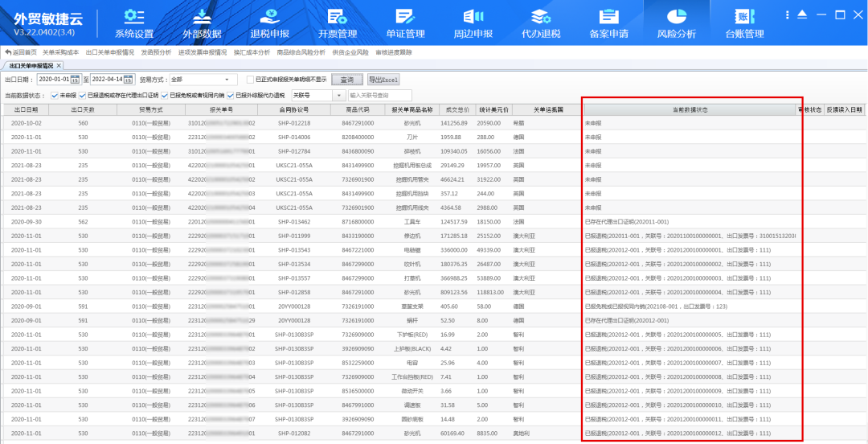The height and width of the screenshot is (444, 868).
Task: Sort by 商品代码 column header
Action: click(358, 109)
